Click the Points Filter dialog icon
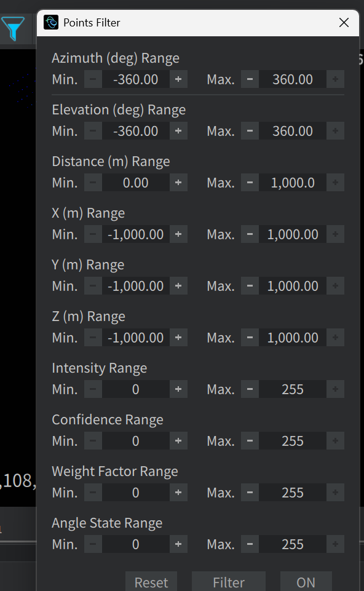Screen dimensions: 364x591 point(51,22)
